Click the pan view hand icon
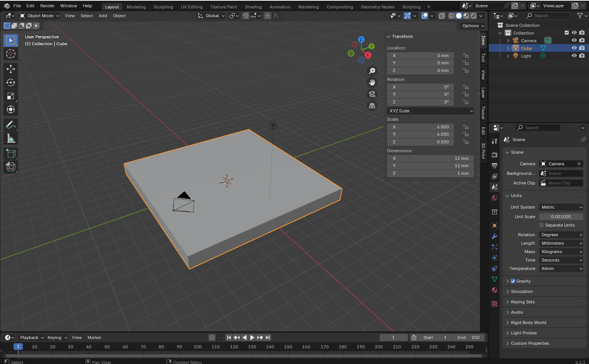This screenshot has height=364, width=589. click(372, 82)
